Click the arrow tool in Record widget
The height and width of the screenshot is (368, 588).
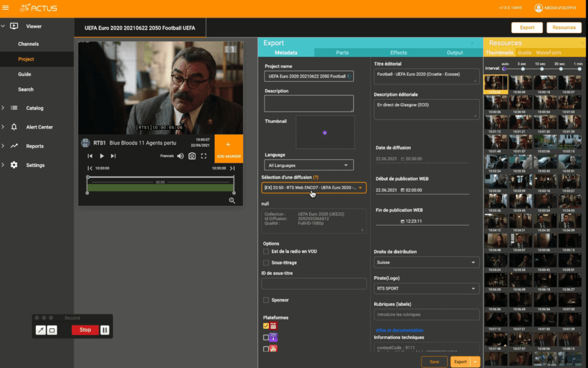[40, 330]
